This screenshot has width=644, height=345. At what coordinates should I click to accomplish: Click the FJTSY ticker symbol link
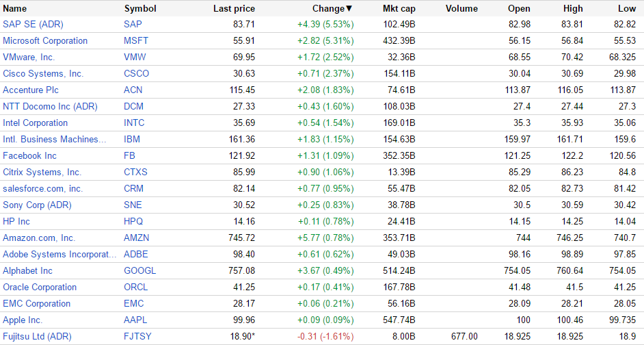tap(138, 336)
